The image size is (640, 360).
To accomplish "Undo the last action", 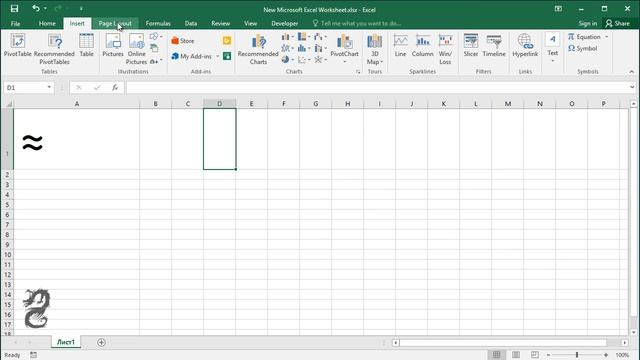I will pyautogui.click(x=36, y=9).
